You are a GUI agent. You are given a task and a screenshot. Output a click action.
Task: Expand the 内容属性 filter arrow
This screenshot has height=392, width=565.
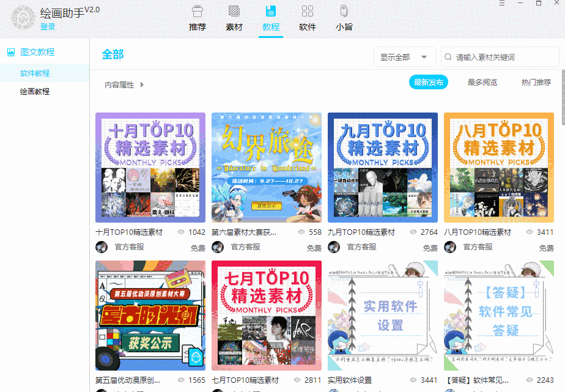142,84
